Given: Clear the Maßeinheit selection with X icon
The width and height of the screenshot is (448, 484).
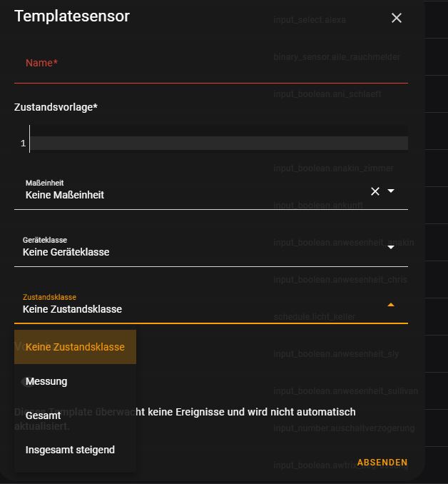Looking at the screenshot, I should [x=375, y=191].
